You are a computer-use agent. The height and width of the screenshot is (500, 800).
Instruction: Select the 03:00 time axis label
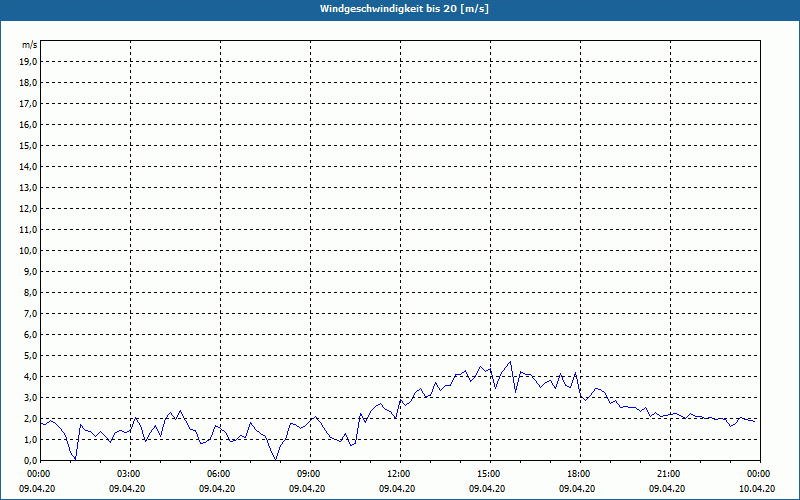[x=129, y=474]
